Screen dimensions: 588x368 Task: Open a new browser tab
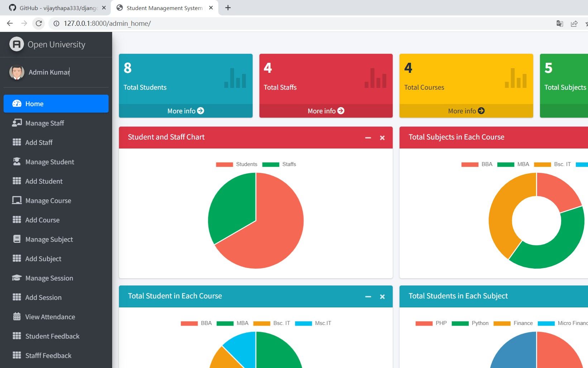(x=228, y=8)
